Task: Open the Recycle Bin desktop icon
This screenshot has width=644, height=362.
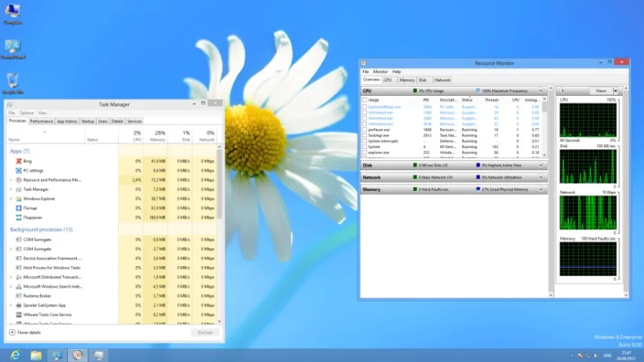Action: 12,81
